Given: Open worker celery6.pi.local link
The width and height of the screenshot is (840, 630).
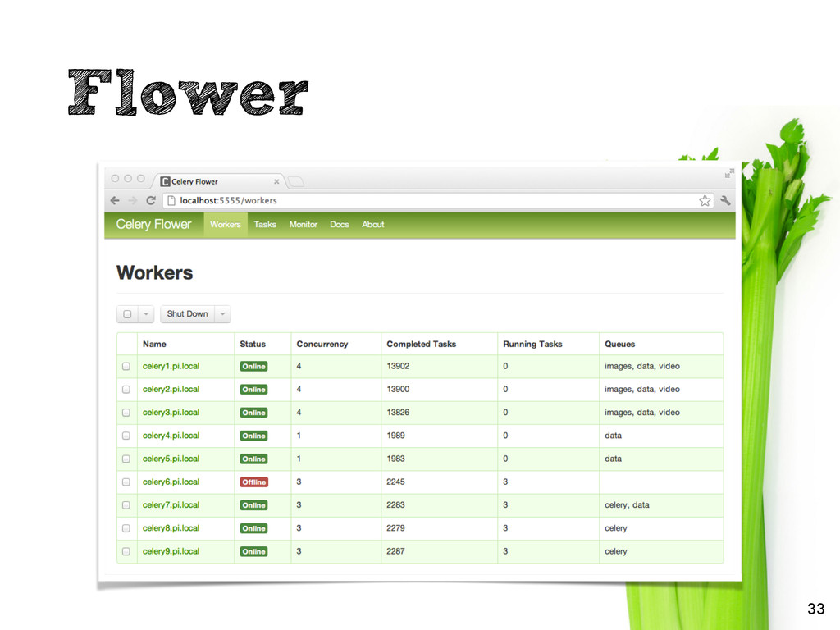Looking at the screenshot, I should [x=171, y=482].
